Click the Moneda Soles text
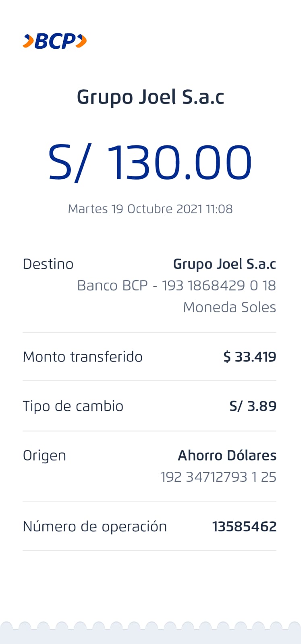Screen dimensions: 301x644 coord(229,307)
